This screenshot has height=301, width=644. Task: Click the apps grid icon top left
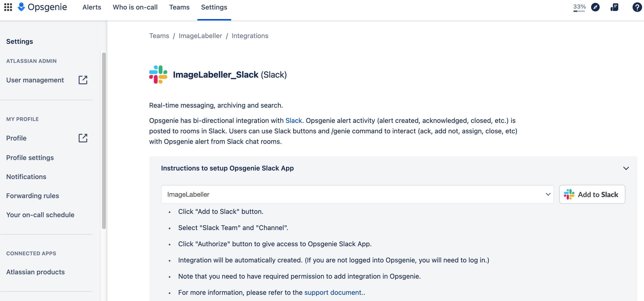8,7
